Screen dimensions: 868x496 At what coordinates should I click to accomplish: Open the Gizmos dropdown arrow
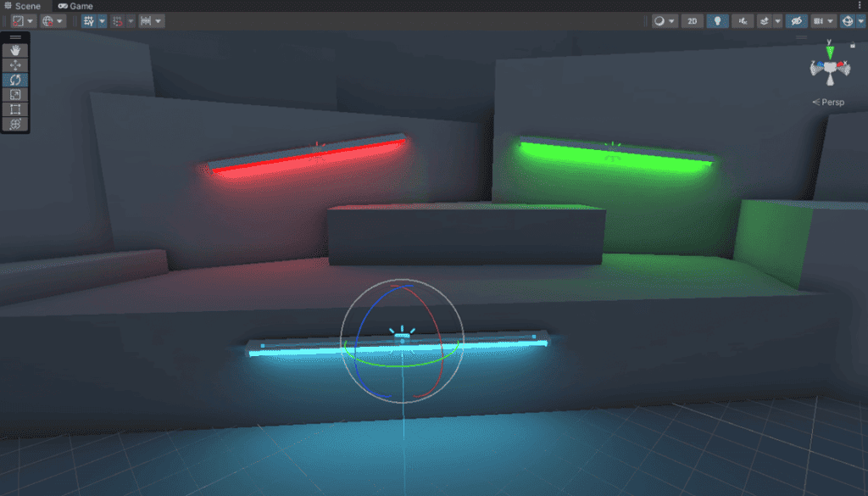[860, 20]
